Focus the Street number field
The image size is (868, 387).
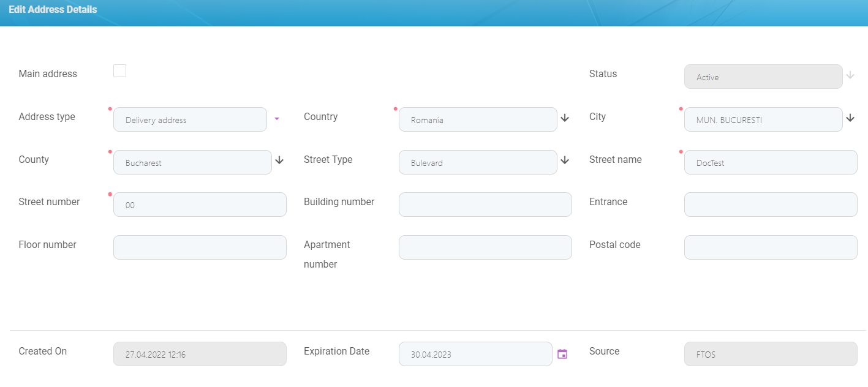[200, 205]
